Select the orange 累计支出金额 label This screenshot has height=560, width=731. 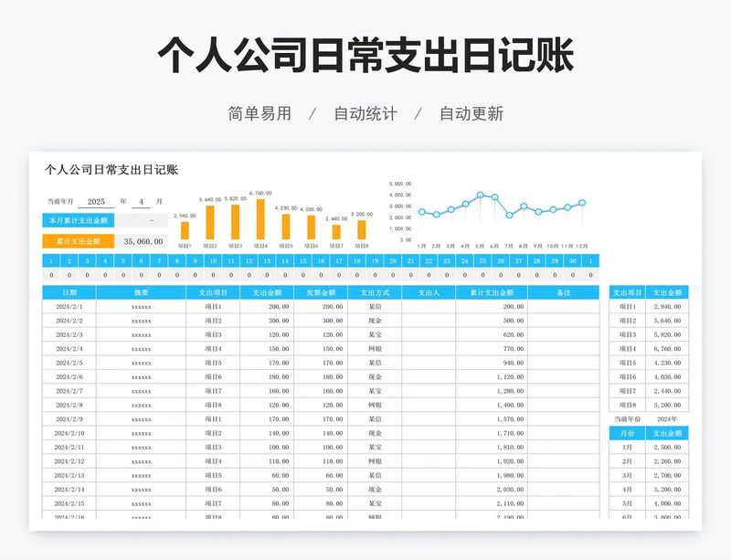pos(79,241)
